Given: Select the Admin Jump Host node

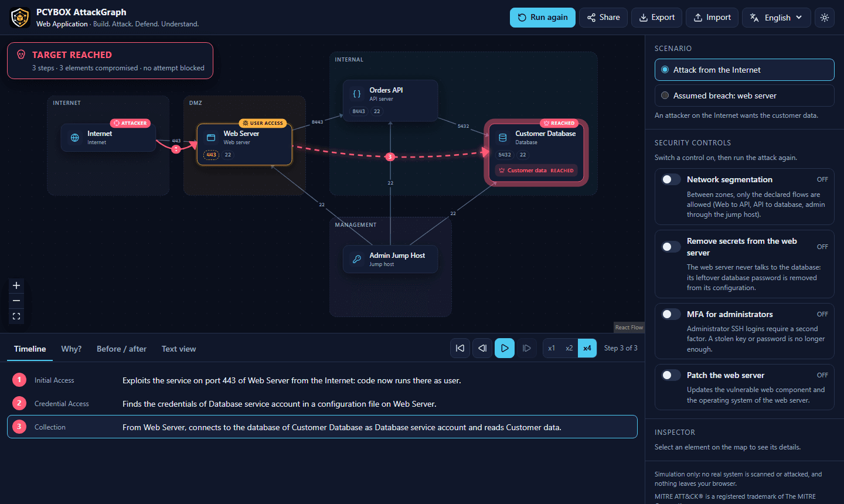Looking at the screenshot, I should tap(390, 259).
